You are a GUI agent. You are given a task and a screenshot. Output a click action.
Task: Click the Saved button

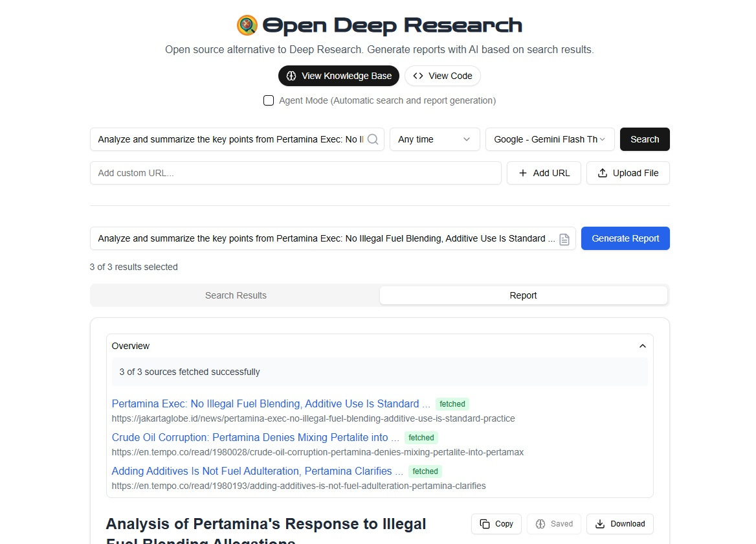coord(554,524)
